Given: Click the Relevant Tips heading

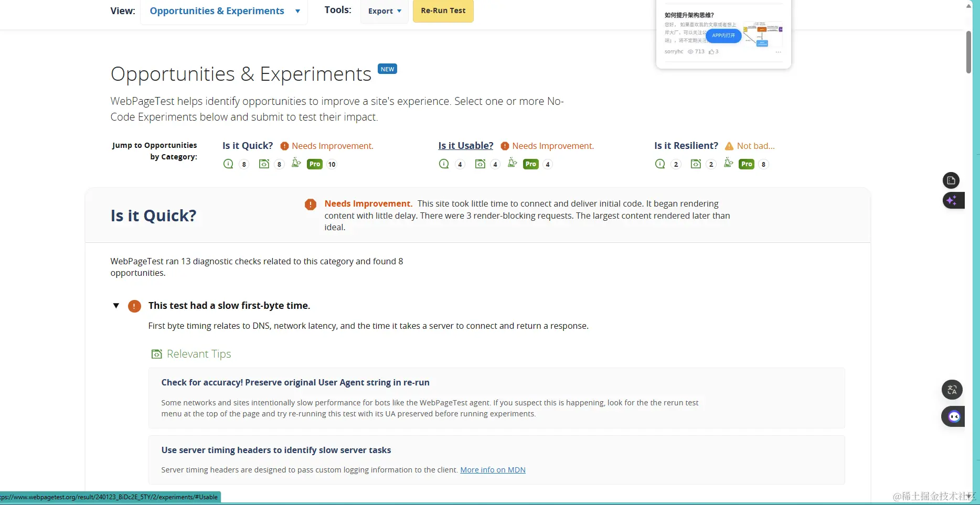Looking at the screenshot, I should tap(199, 354).
